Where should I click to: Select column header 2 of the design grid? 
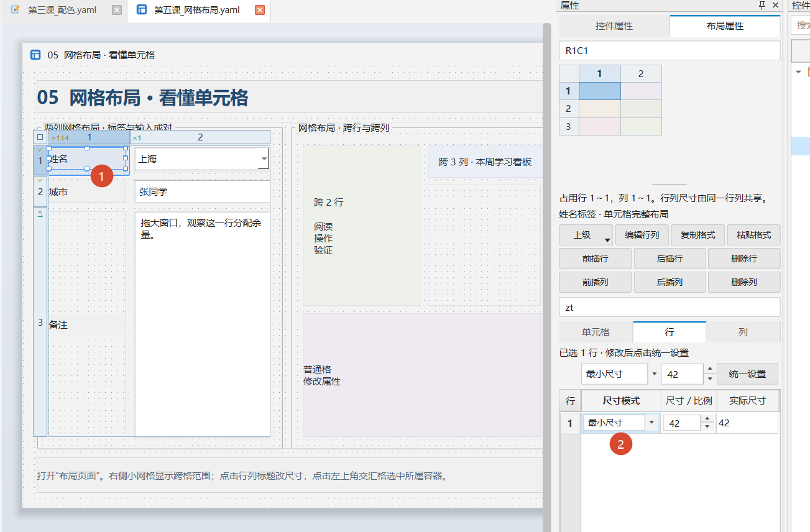[x=200, y=137]
